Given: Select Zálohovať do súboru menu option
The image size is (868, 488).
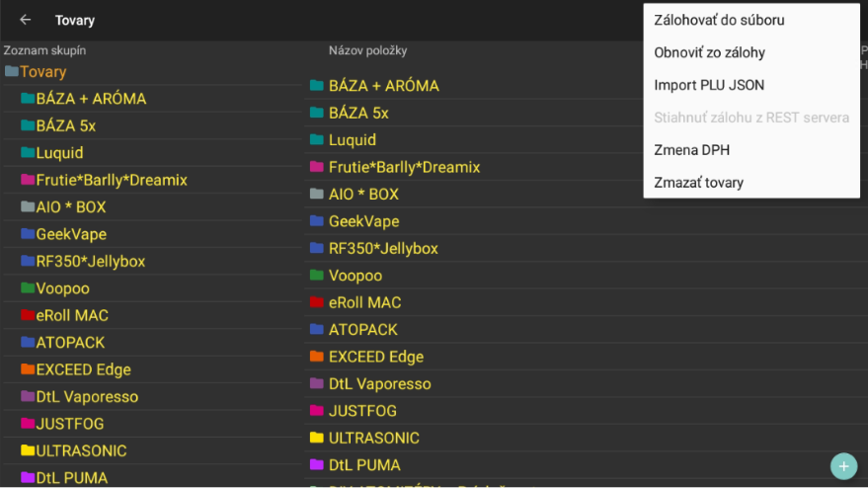Looking at the screenshot, I should click(x=719, y=20).
